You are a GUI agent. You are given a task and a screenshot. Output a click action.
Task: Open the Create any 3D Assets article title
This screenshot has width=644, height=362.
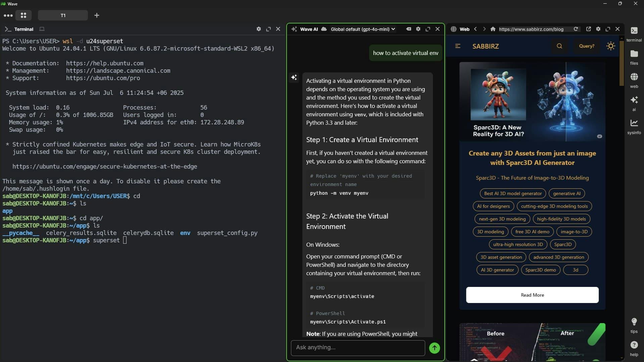533,158
